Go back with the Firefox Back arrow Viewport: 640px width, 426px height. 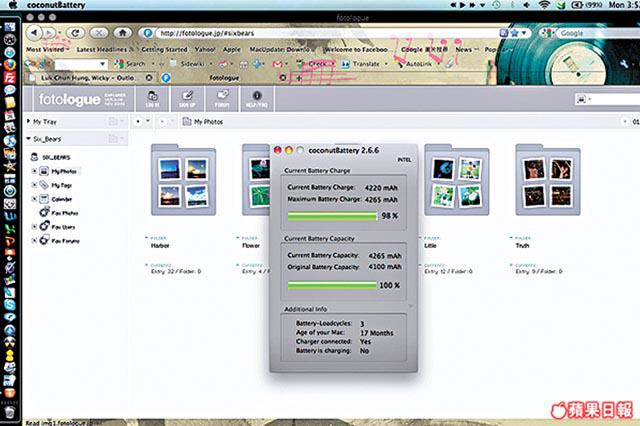pyautogui.click(x=35, y=33)
